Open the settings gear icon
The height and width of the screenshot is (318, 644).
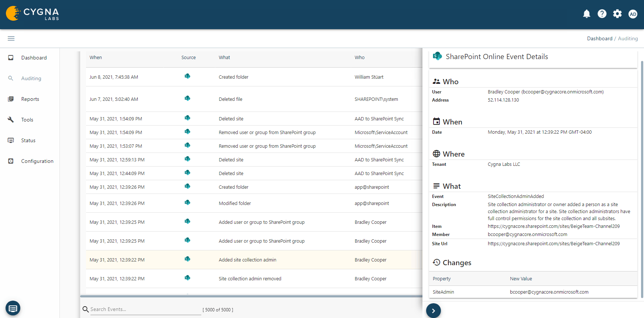pyautogui.click(x=617, y=14)
